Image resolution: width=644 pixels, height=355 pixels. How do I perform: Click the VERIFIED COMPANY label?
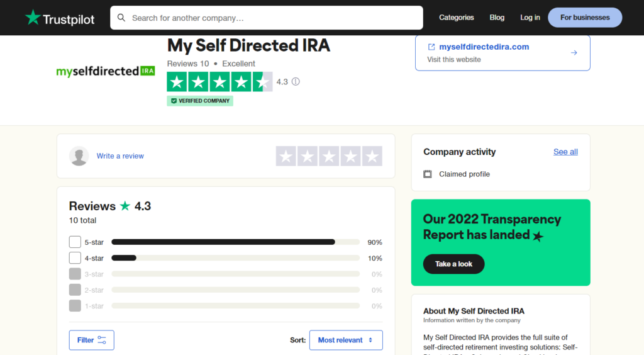pos(204,101)
